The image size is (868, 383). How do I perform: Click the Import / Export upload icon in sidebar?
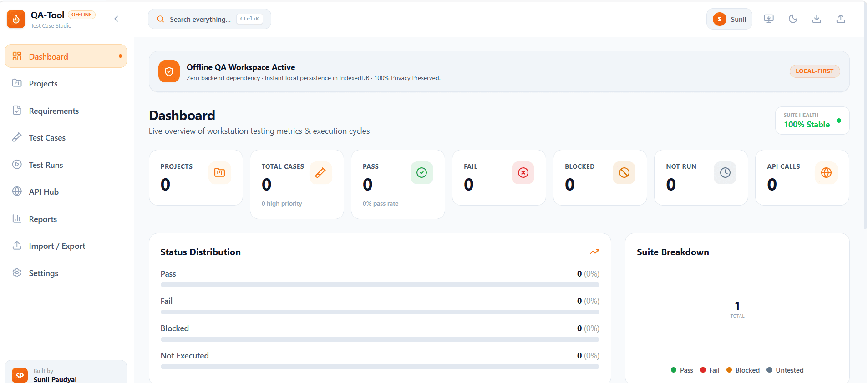pyautogui.click(x=17, y=245)
